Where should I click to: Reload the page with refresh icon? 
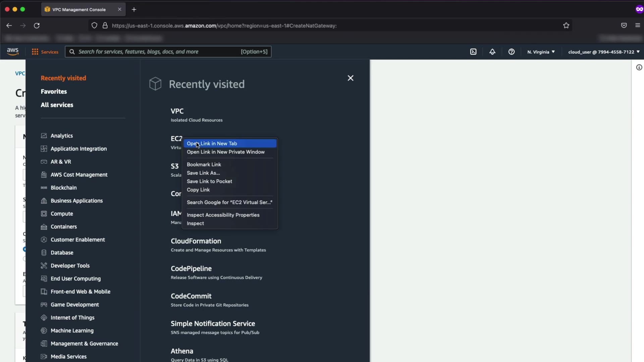(x=37, y=25)
